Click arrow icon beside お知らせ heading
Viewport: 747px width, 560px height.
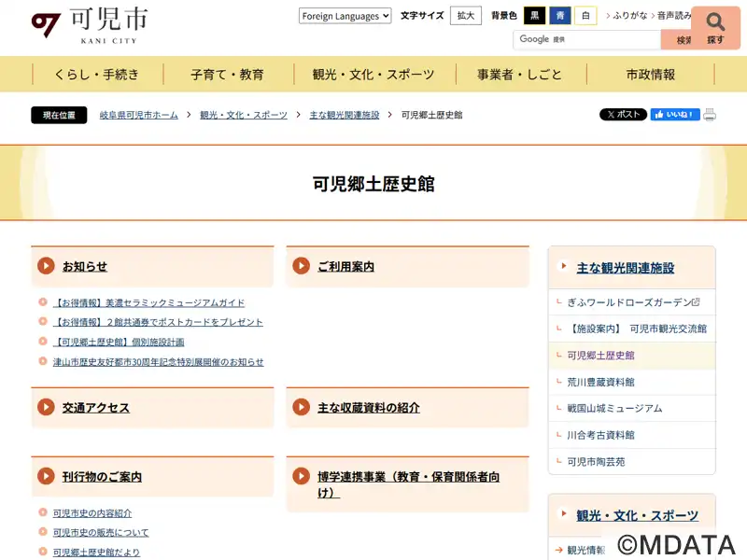pyautogui.click(x=46, y=266)
